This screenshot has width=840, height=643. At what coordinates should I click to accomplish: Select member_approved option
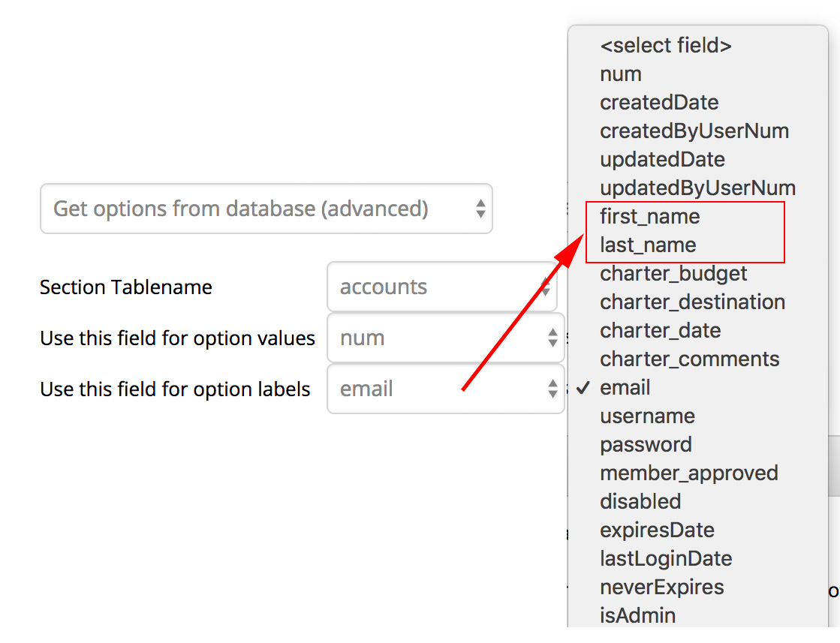(x=688, y=473)
